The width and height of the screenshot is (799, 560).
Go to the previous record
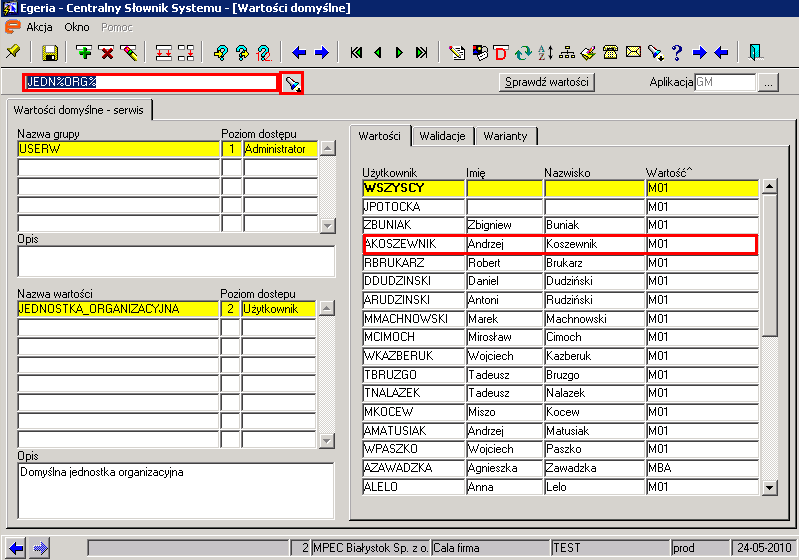378,52
